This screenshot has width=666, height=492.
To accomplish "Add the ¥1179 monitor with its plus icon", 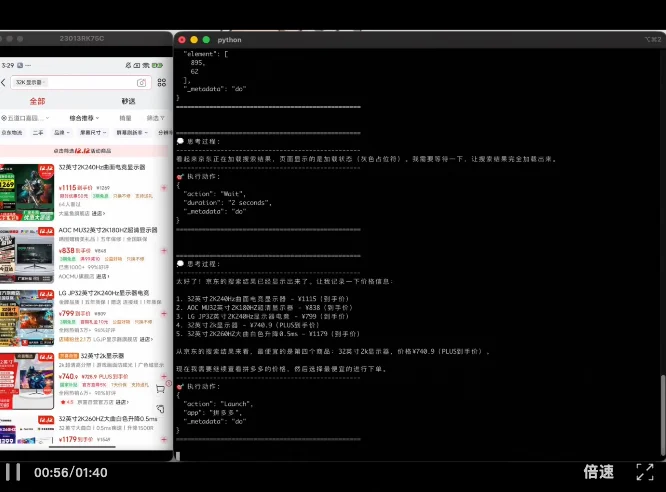I will (x=164, y=439).
